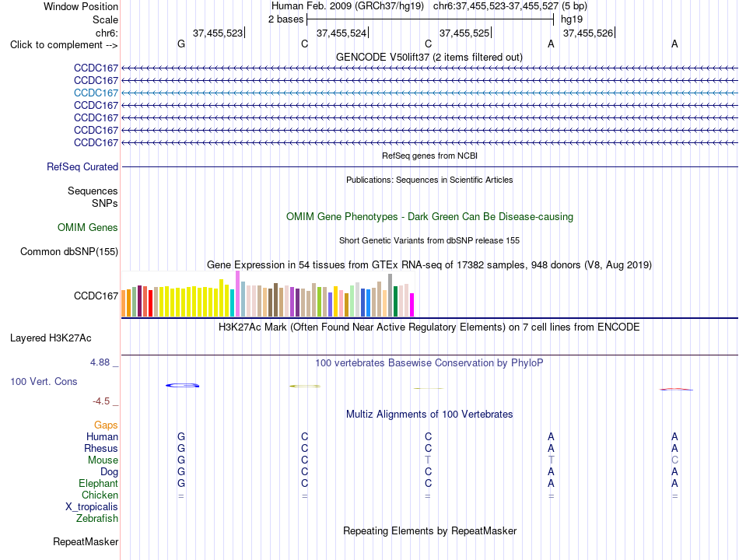Click the Scale label
This screenshot has width=739, height=560.
tap(105, 19)
